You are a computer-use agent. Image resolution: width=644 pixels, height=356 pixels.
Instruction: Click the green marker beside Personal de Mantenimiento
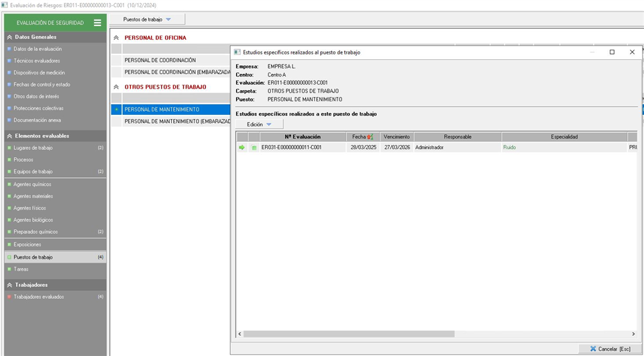coord(117,109)
